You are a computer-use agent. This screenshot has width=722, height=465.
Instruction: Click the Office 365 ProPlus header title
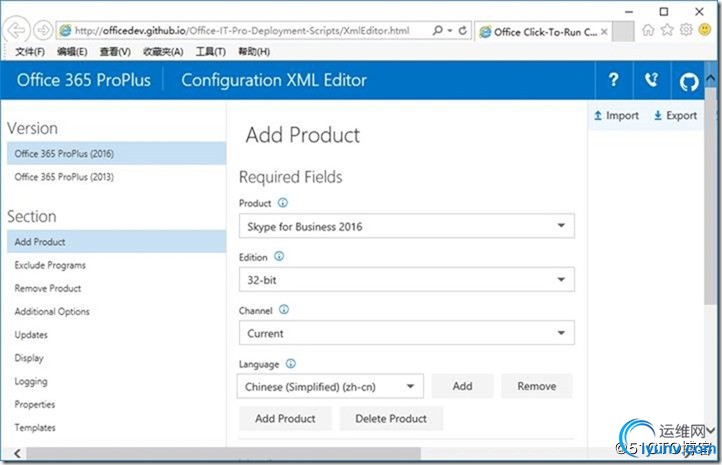(x=84, y=80)
